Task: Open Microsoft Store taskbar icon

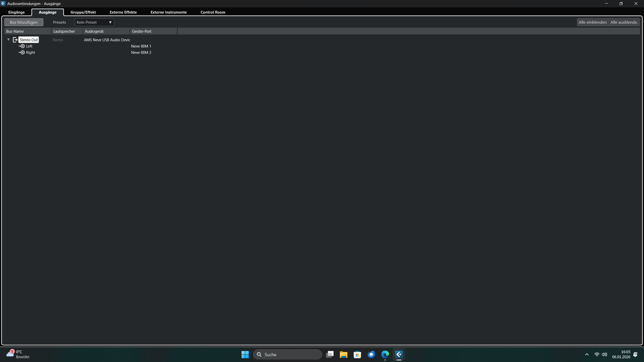Action: [357, 354]
